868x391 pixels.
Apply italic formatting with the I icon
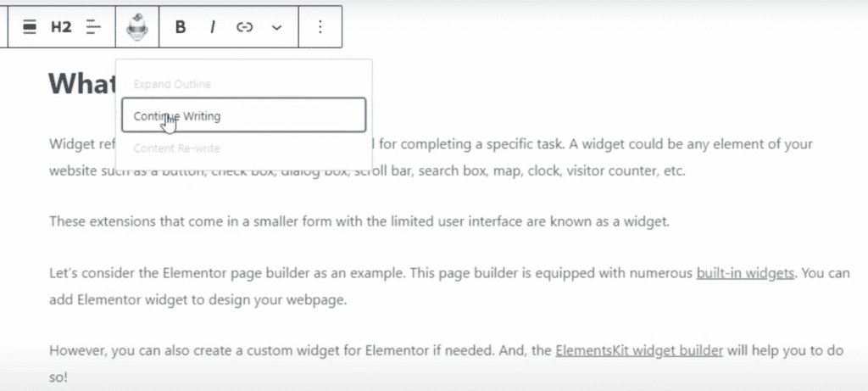(x=212, y=27)
